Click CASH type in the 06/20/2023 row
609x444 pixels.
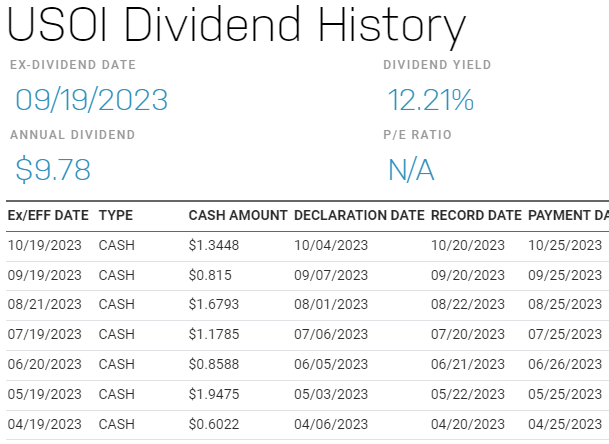(x=117, y=364)
